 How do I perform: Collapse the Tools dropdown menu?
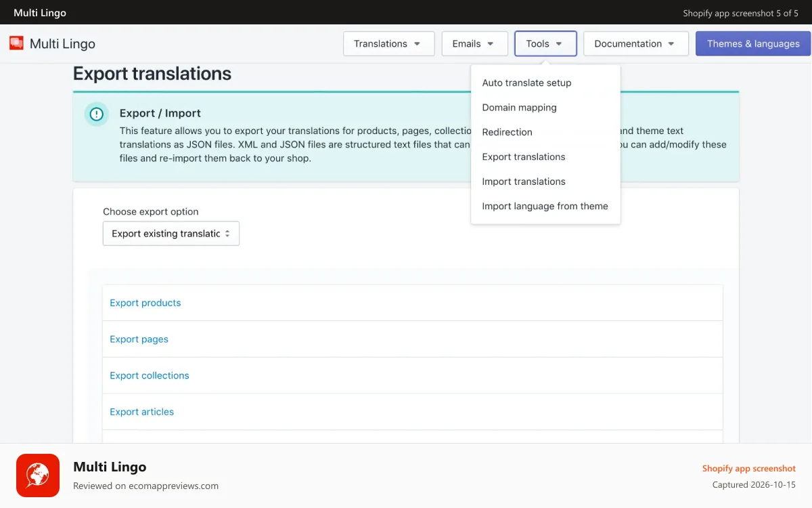545,43
